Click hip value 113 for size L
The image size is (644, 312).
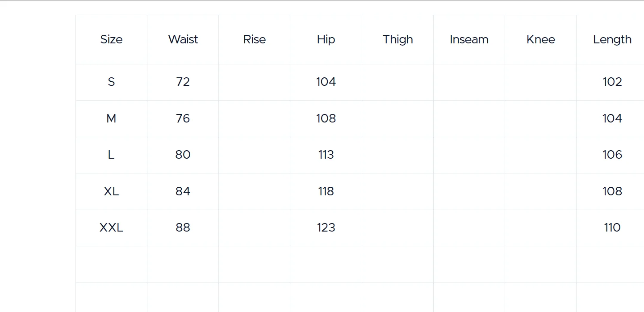coord(326,155)
